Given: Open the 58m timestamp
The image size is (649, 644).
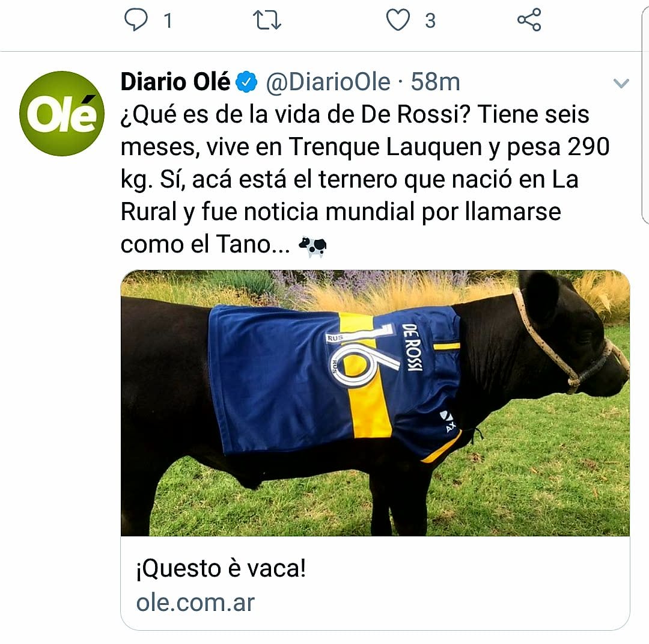Looking at the screenshot, I should click(x=435, y=82).
